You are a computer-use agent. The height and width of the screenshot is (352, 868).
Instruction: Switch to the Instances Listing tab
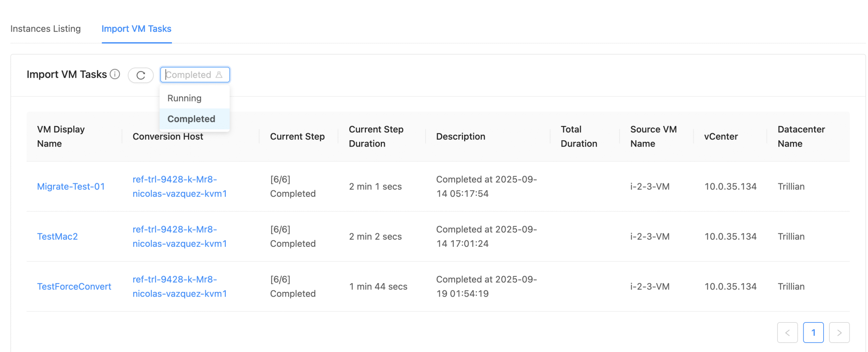pos(45,29)
